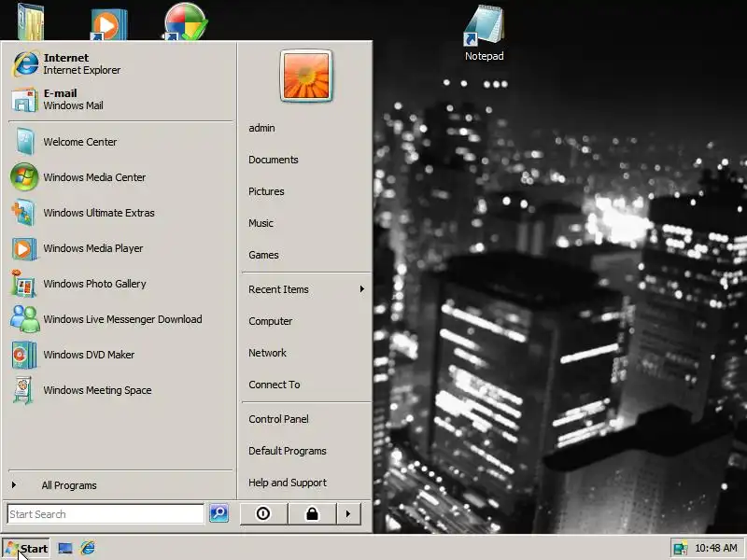Open Notepad desktop shortcut

(484, 34)
